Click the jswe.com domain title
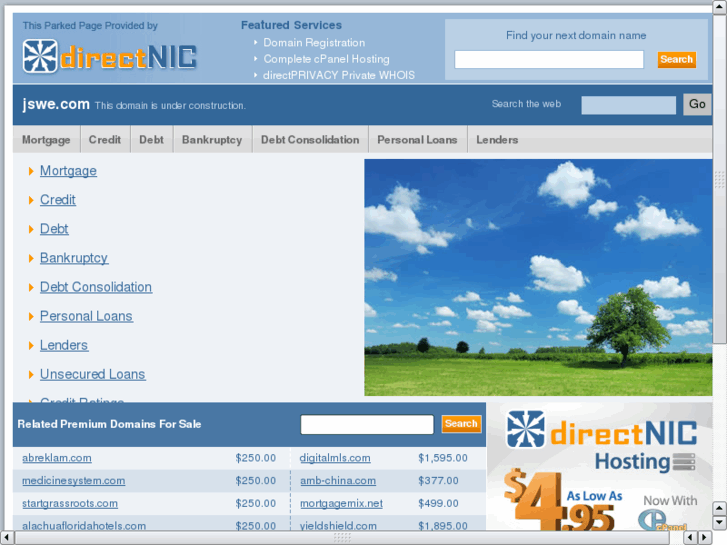Screen dimensions: 727x545 click(x=56, y=104)
